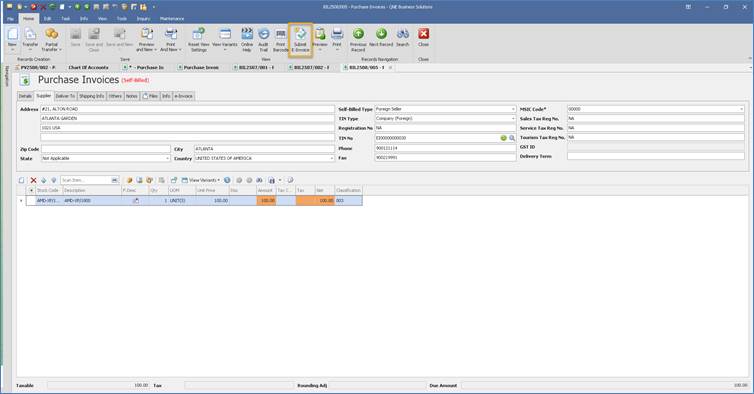Open the Navigation side panel
Screen dimensions: 754x394
click(7, 76)
